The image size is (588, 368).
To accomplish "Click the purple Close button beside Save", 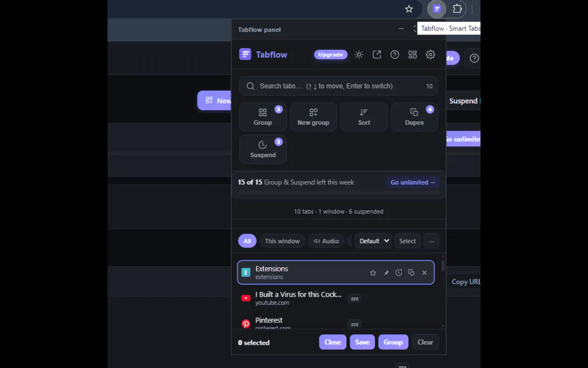I will (x=333, y=342).
